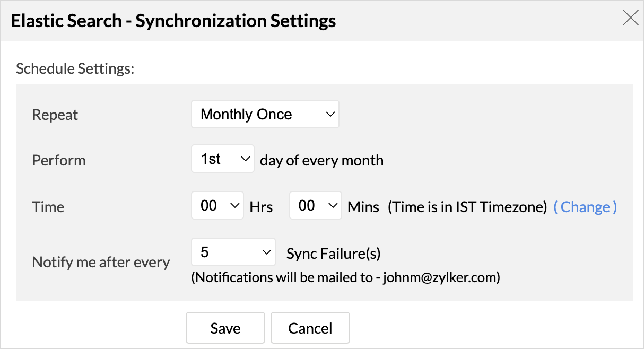Image resolution: width=644 pixels, height=349 pixels.
Task: Click the Time label
Action: point(48,206)
